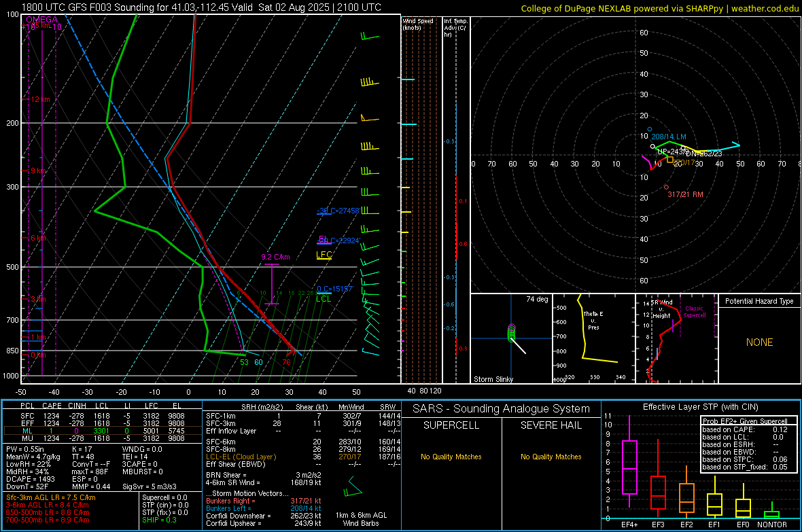Screen dimensions: 802x532
Task: Click the 'Effective Layer STP (with CIN)' title
Action: [x=700, y=407]
